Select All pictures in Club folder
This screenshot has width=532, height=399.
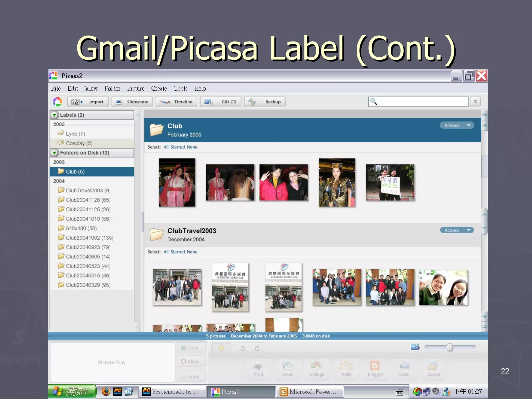166,147
